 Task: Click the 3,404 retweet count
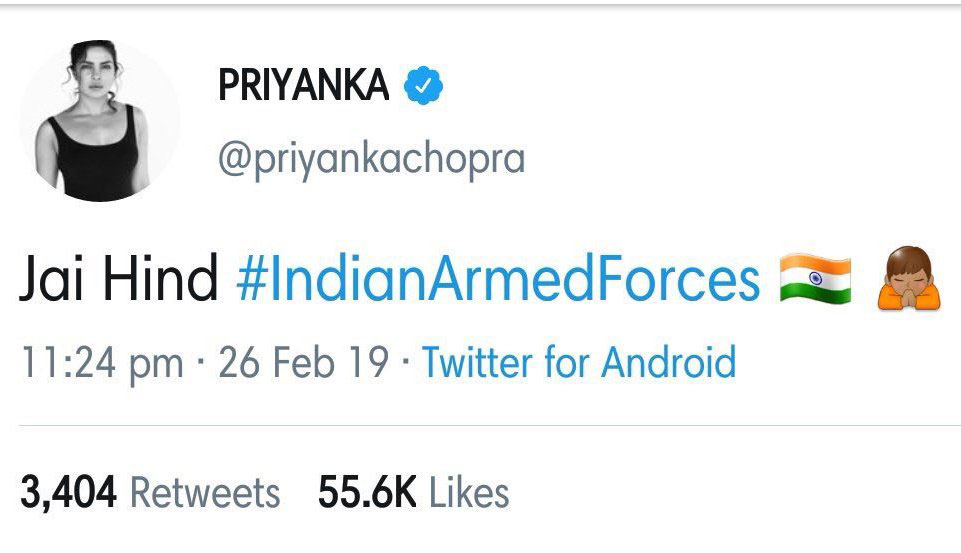(68, 493)
